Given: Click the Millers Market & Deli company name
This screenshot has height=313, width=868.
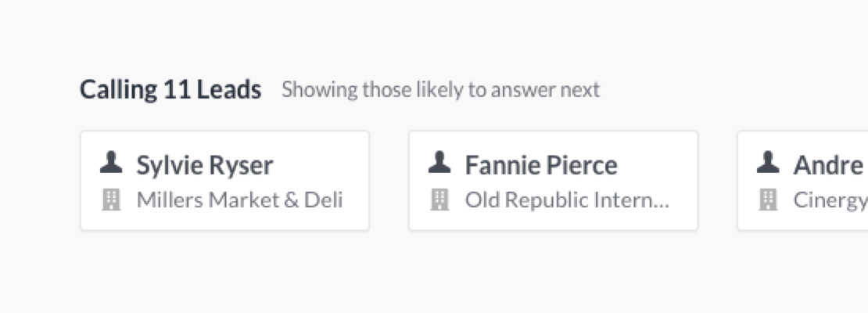Looking at the screenshot, I should (x=240, y=200).
